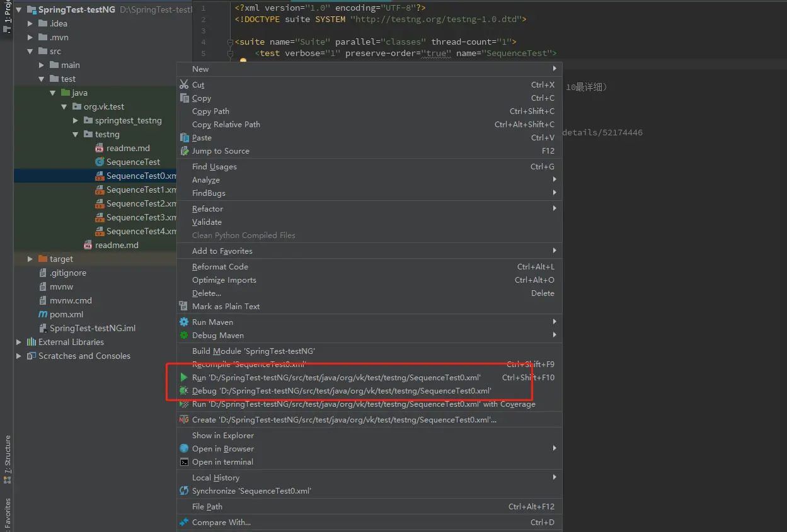Open the Project tool window tab
Viewport: 787px width, 532px height.
(7, 17)
